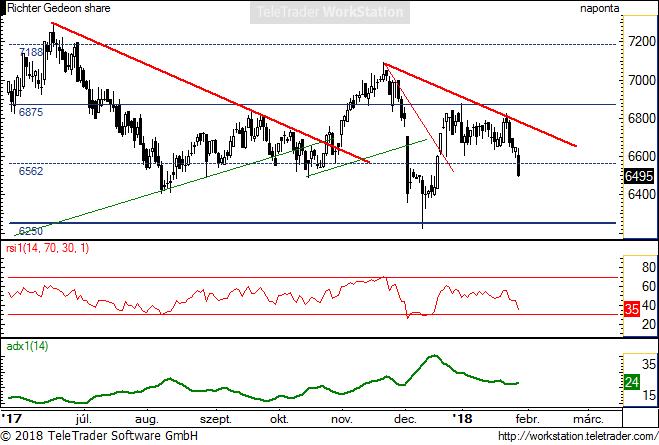Click the 'nov.' month label on the time axis
Viewport: 659px width, 445px height.
coord(342,419)
